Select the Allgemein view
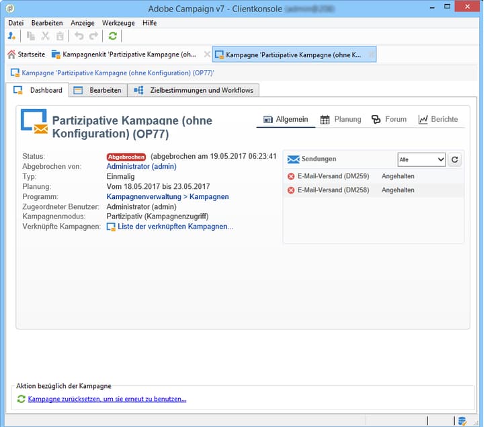Viewport: 504px width, 427px height. (x=286, y=119)
